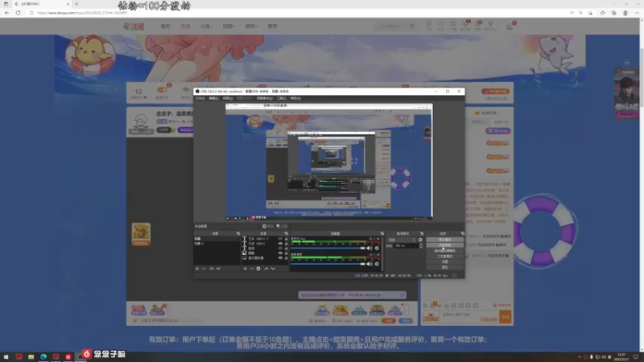The height and width of the screenshot is (362, 644).
Task: Open Douyu user avatar menu icon
Action: (x=510, y=27)
